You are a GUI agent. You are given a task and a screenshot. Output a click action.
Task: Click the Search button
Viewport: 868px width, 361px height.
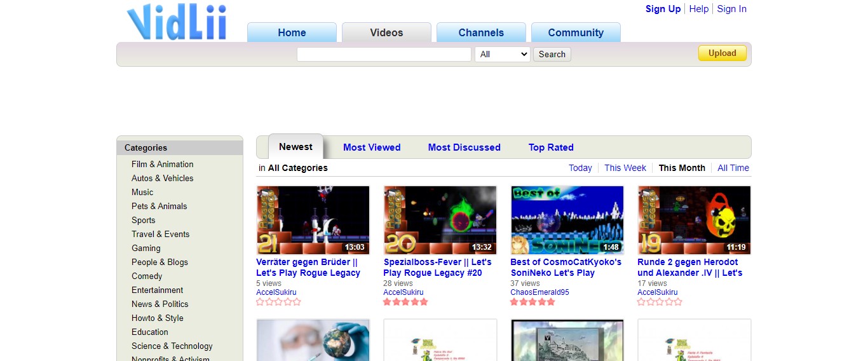click(552, 54)
